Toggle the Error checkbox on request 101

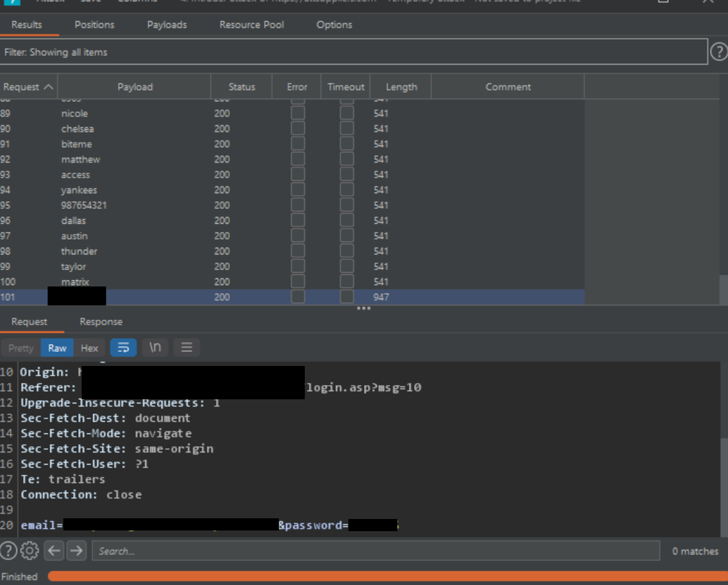click(297, 297)
